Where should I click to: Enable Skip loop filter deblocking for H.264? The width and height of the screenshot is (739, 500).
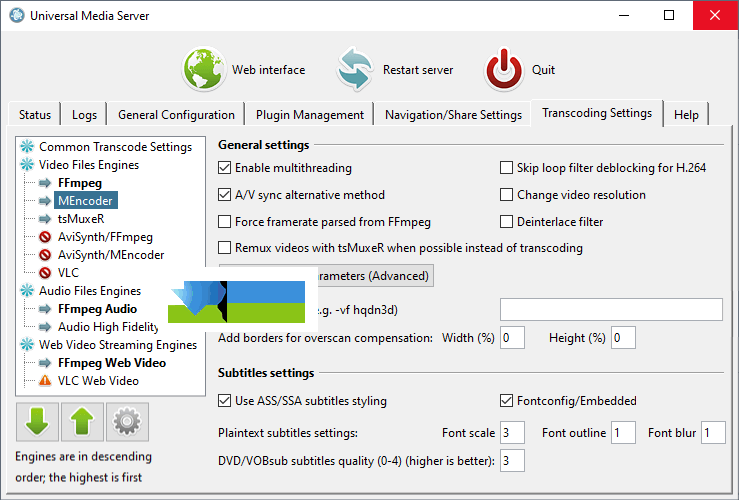pyautogui.click(x=506, y=168)
